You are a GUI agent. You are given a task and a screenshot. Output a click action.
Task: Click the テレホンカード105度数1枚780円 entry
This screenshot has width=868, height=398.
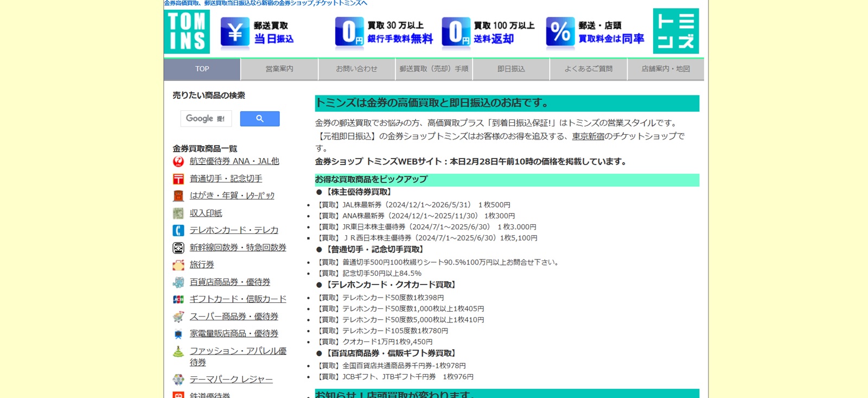point(382,331)
